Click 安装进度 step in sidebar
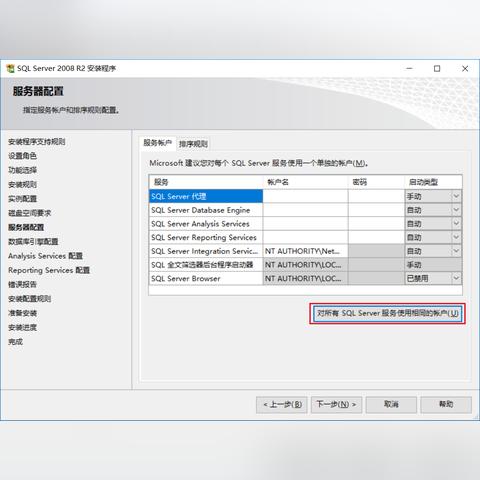This screenshot has height=480, width=480. [22, 328]
